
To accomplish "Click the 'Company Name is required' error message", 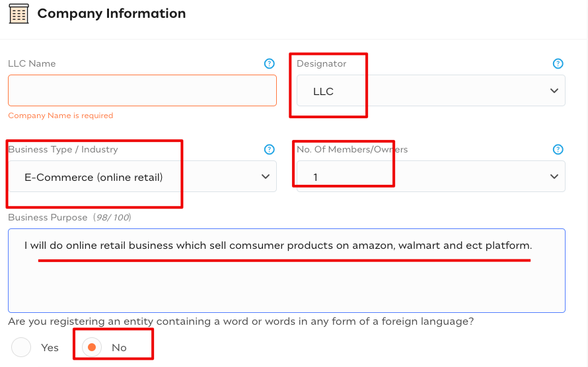I will tap(61, 116).
